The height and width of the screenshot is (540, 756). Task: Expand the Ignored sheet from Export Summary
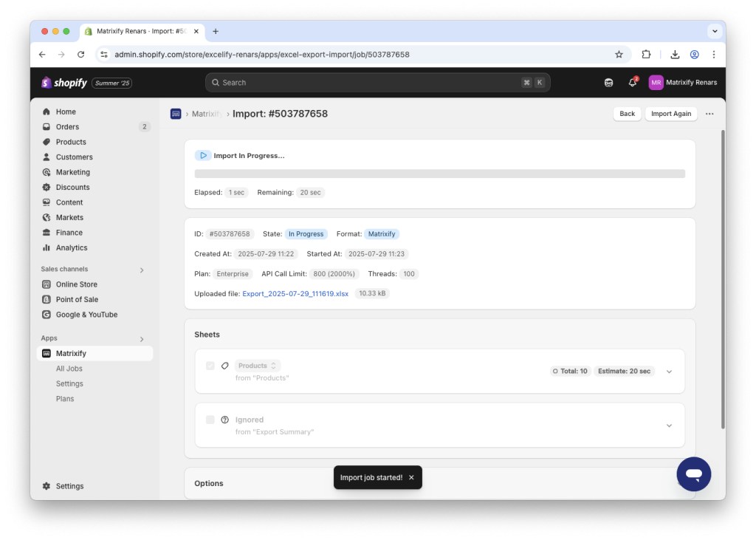click(x=669, y=425)
